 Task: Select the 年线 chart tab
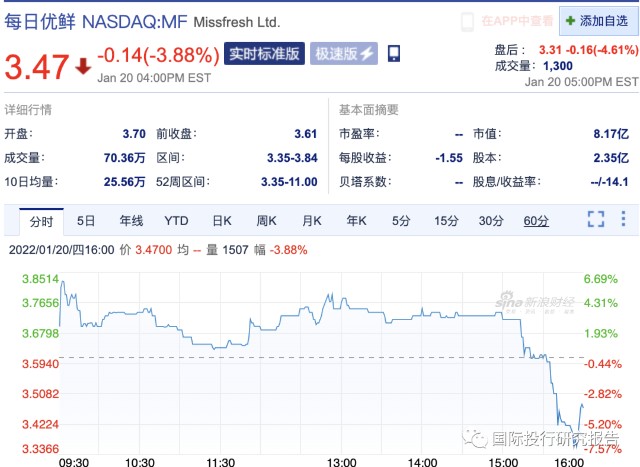pyautogui.click(x=131, y=221)
